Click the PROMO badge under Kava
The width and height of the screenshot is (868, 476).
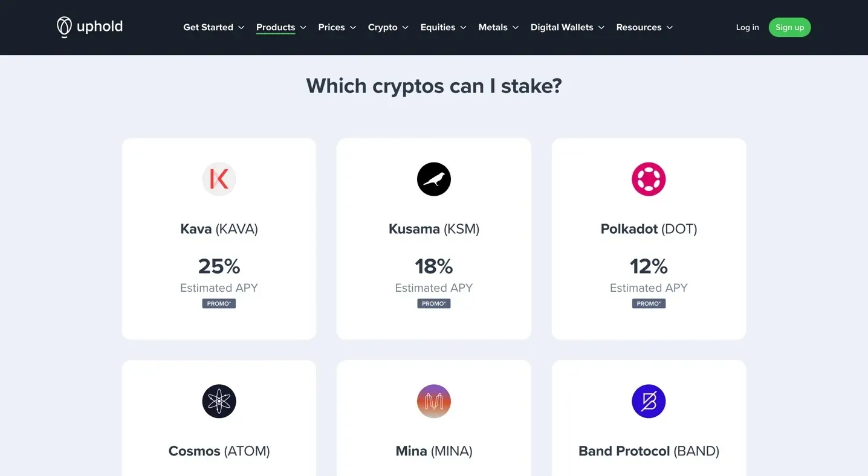tap(219, 304)
